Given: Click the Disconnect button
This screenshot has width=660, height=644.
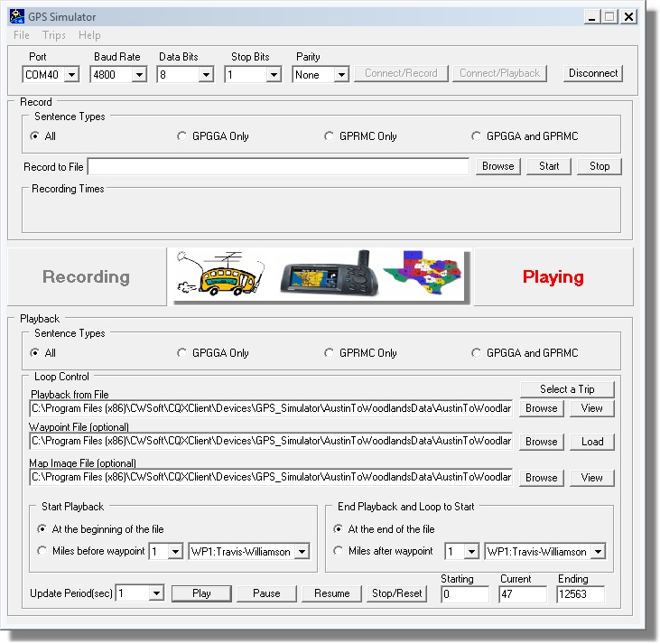Looking at the screenshot, I should (x=593, y=73).
